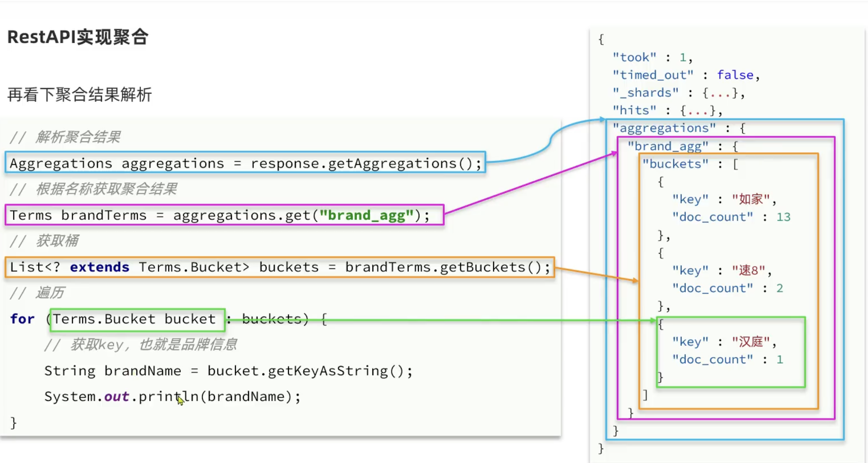This screenshot has height=463, width=868.
Task: Expand the collapsed "hits" {...} value
Action: click(698, 111)
